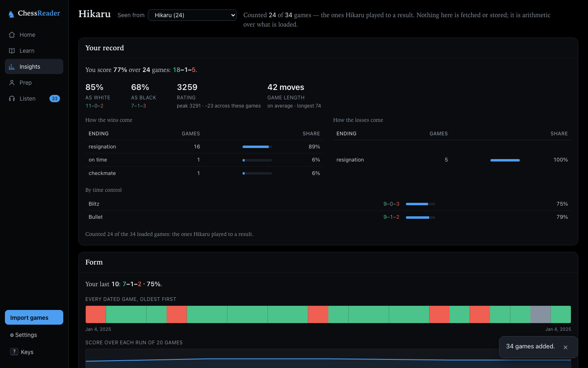Select the Insights bar-chart icon
The image size is (588, 368).
click(12, 67)
